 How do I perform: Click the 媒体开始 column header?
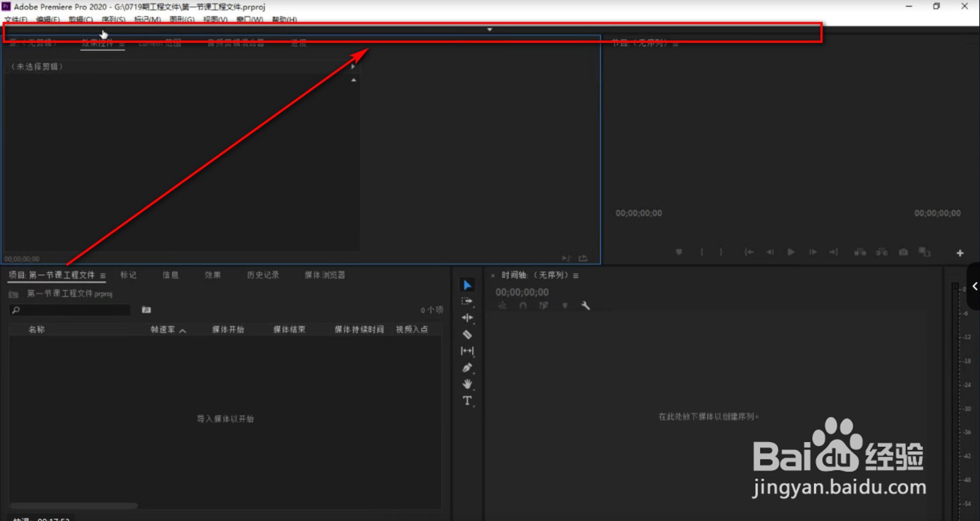click(x=228, y=330)
